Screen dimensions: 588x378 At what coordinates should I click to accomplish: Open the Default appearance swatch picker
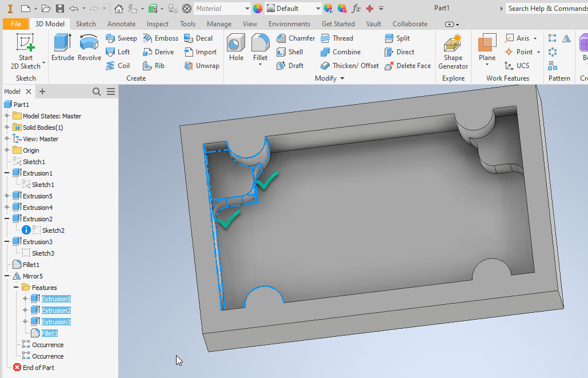pos(292,8)
